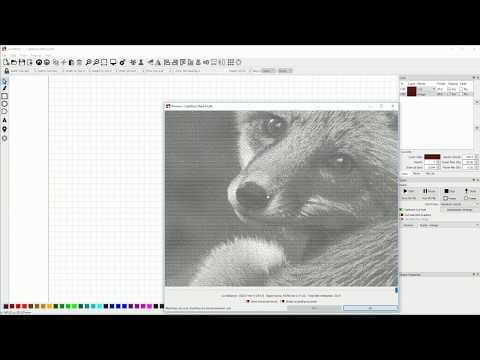
Task: Open the Start From dropdown
Action: (x=459, y=204)
